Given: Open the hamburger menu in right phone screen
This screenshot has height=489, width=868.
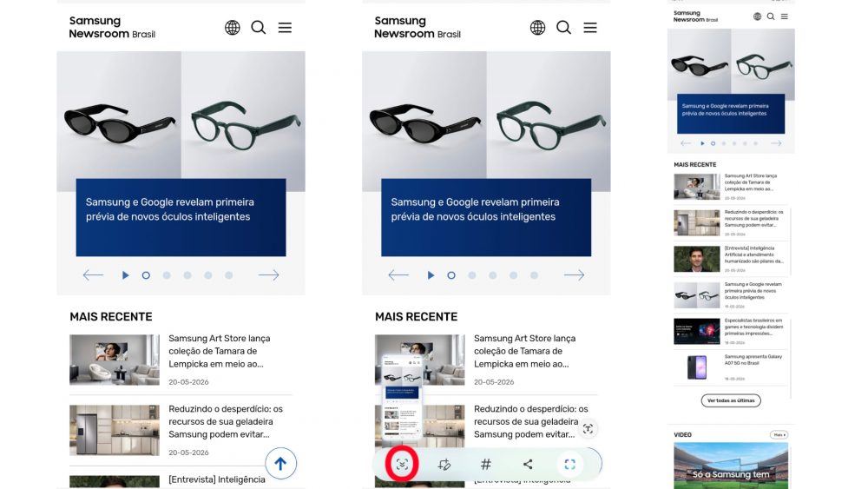Looking at the screenshot, I should pos(785,17).
